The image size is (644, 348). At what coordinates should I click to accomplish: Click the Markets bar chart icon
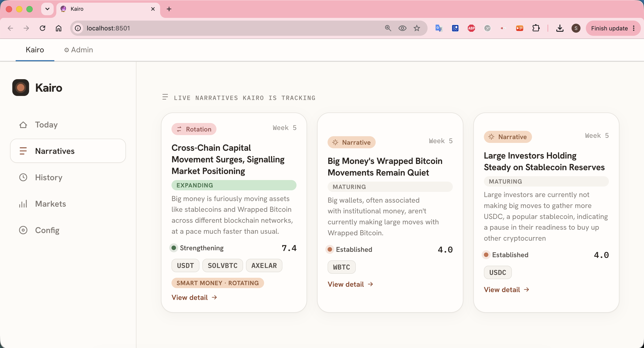pyautogui.click(x=23, y=204)
